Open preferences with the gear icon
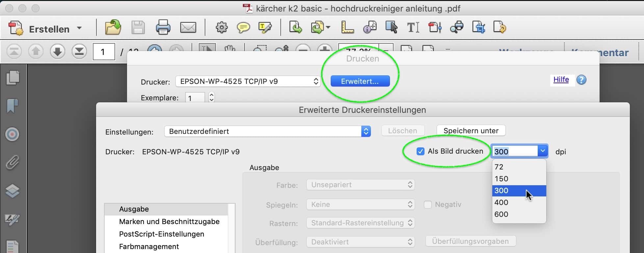The height and width of the screenshot is (253, 644). tap(221, 28)
